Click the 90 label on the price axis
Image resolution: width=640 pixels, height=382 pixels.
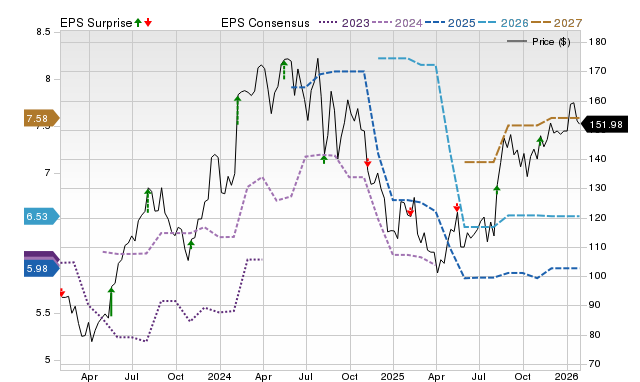coord(595,305)
